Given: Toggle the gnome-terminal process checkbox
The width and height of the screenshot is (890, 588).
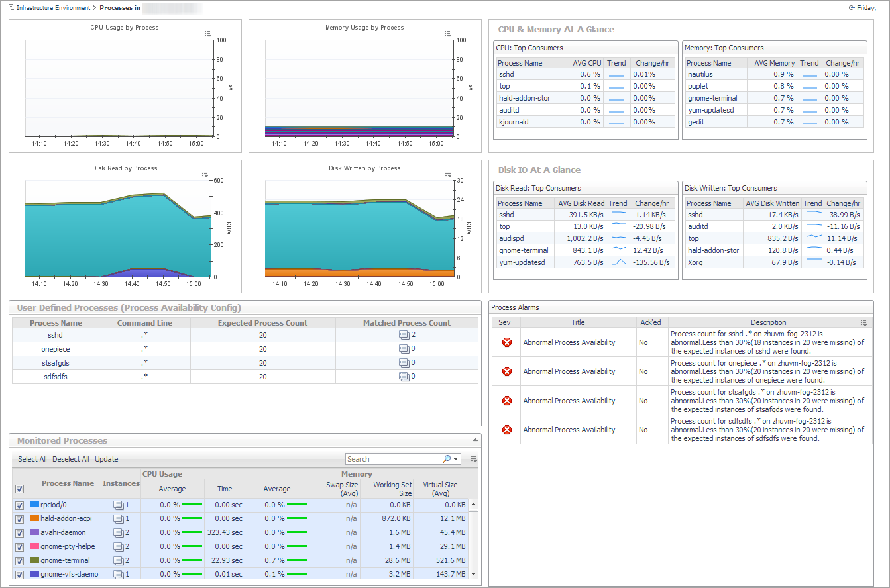Looking at the screenshot, I should (19, 561).
